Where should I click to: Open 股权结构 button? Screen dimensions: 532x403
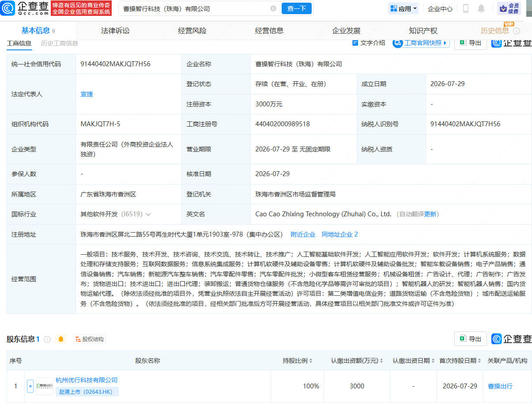(x=90, y=339)
